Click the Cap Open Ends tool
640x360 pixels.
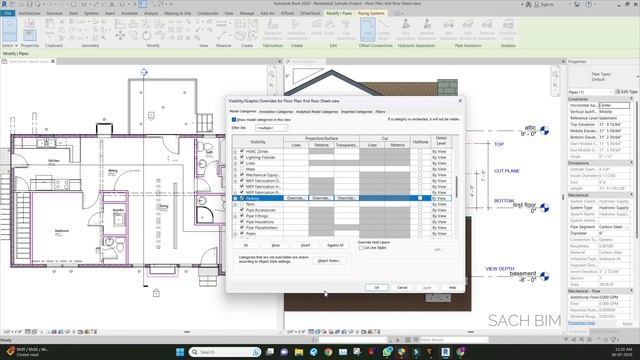coord(346,29)
